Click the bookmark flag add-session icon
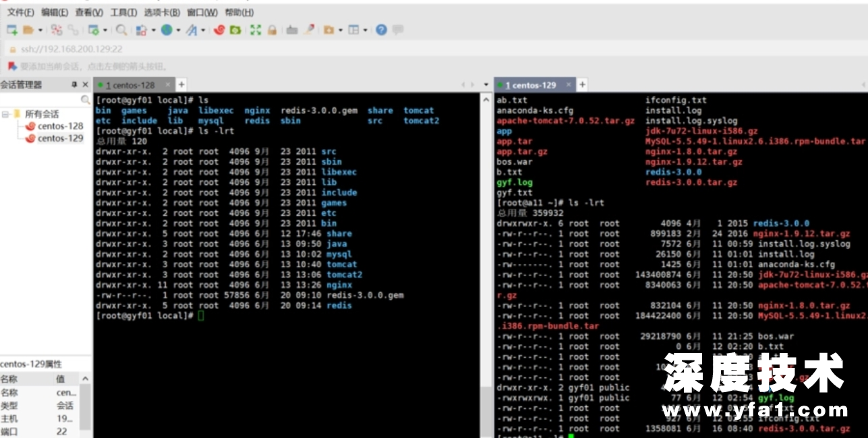Image resolution: width=868 pixels, height=438 pixels. click(x=11, y=66)
